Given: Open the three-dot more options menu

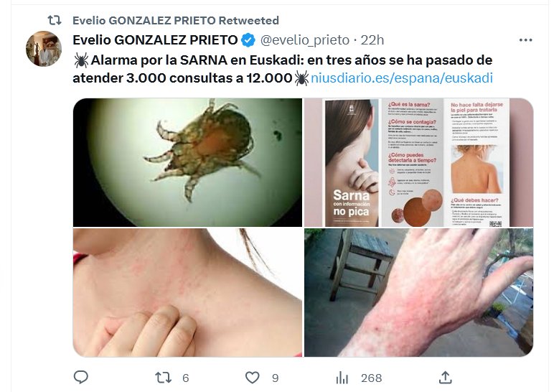Looking at the screenshot, I should [526, 40].
